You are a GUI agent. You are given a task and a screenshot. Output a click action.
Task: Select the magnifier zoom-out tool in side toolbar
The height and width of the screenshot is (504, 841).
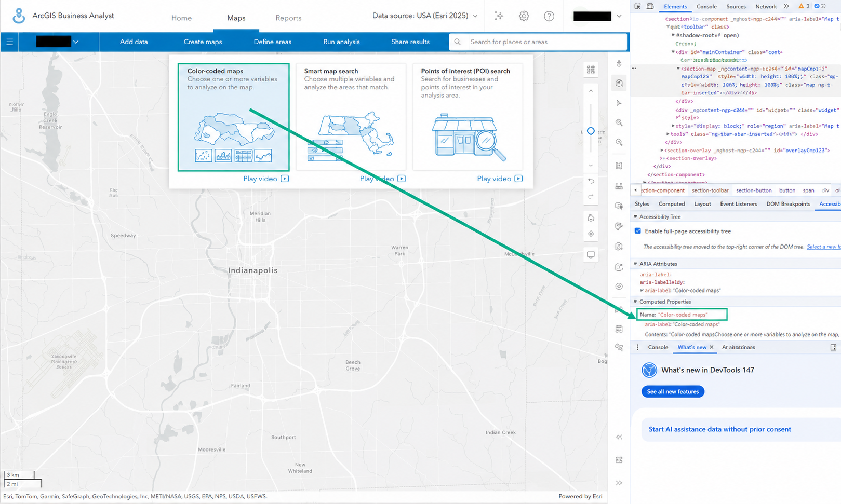point(619,142)
